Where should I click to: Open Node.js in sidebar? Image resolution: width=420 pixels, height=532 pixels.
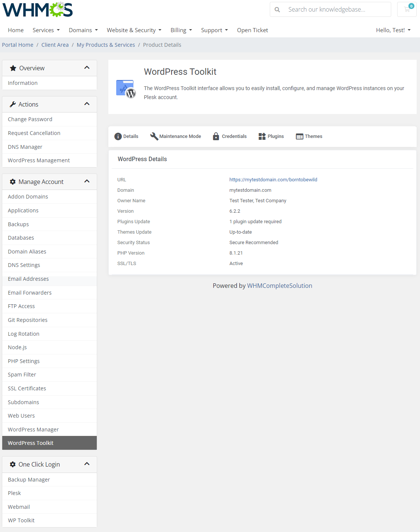pyautogui.click(x=49, y=347)
